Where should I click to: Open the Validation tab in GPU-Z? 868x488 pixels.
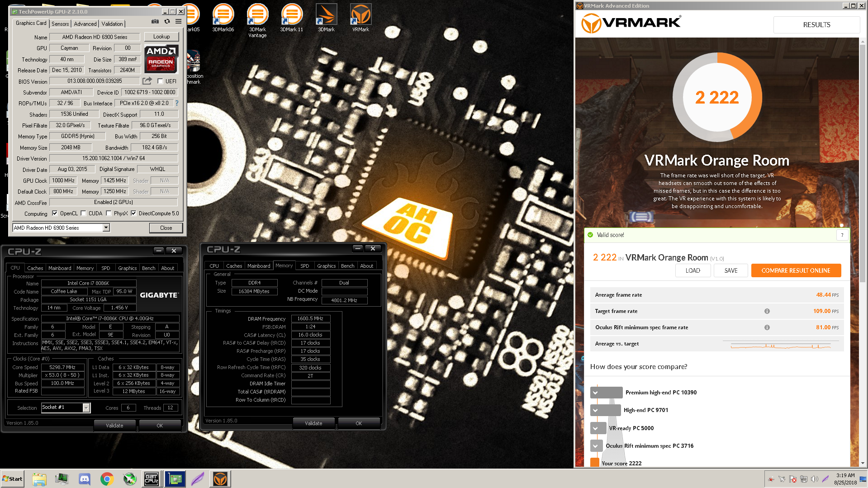coord(112,24)
